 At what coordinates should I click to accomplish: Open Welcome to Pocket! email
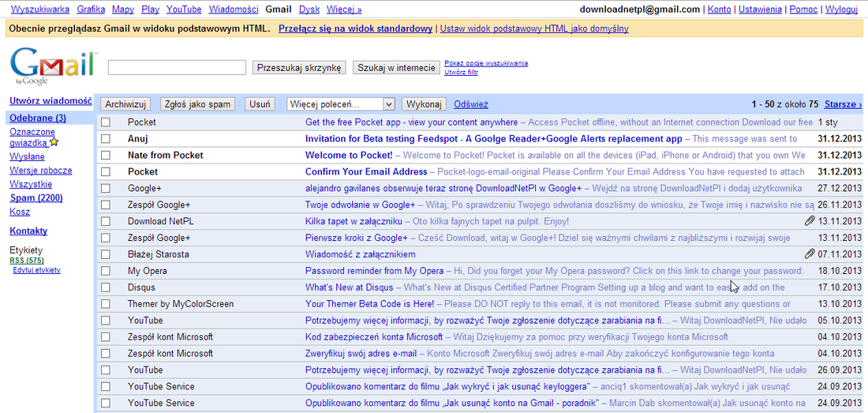coord(349,156)
